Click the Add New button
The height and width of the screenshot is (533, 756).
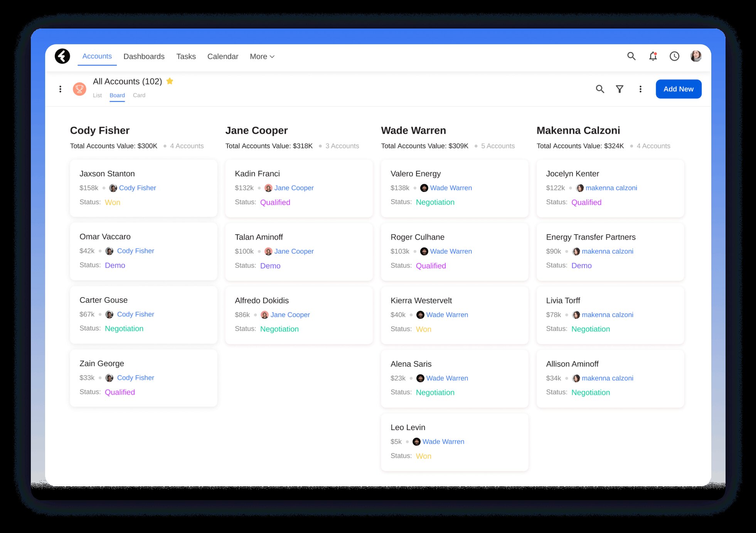(678, 89)
